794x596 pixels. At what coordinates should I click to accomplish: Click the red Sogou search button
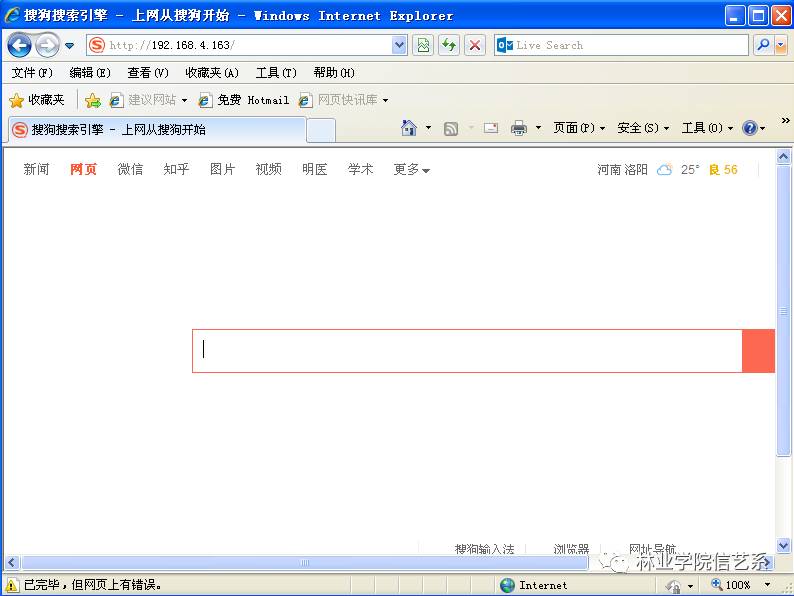pos(758,350)
